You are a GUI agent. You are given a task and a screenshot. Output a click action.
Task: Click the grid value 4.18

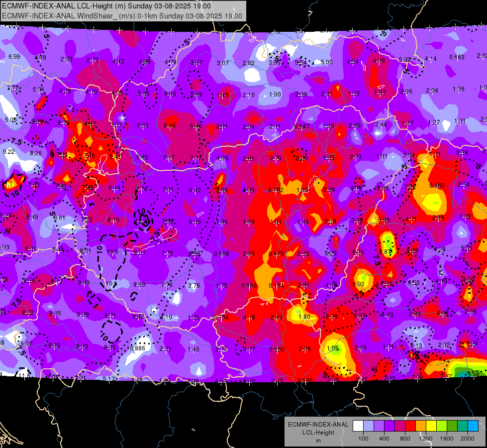(x=249, y=318)
